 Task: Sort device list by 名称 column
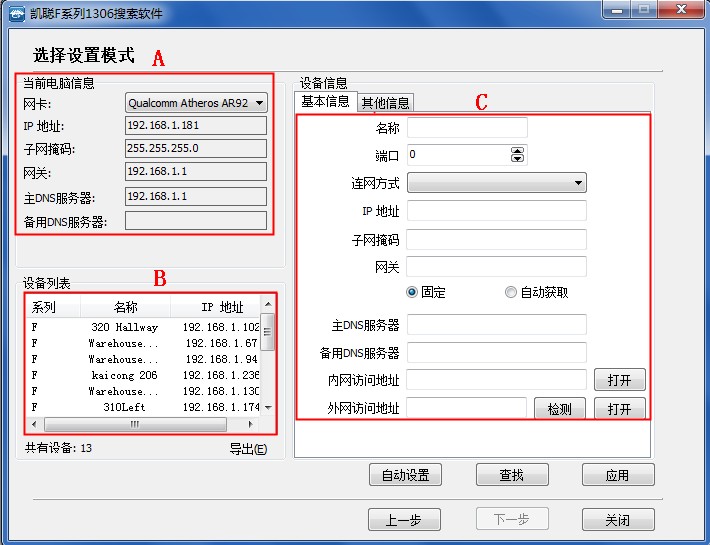125,307
